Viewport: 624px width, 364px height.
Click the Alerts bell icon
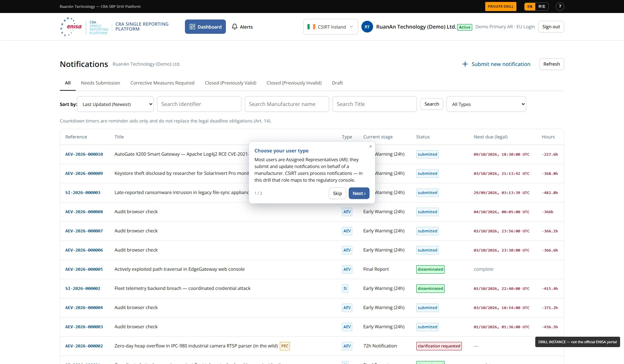point(235,27)
